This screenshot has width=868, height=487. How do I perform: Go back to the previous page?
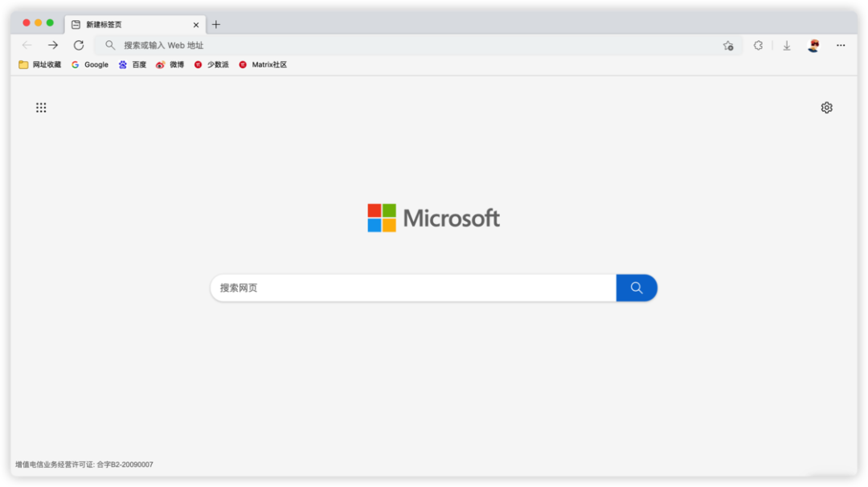[27, 45]
